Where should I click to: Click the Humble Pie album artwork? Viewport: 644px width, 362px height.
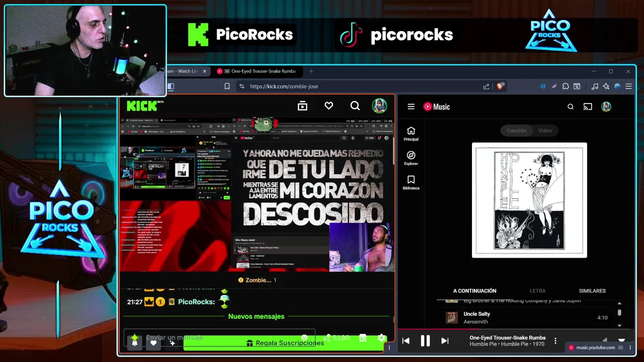529,200
